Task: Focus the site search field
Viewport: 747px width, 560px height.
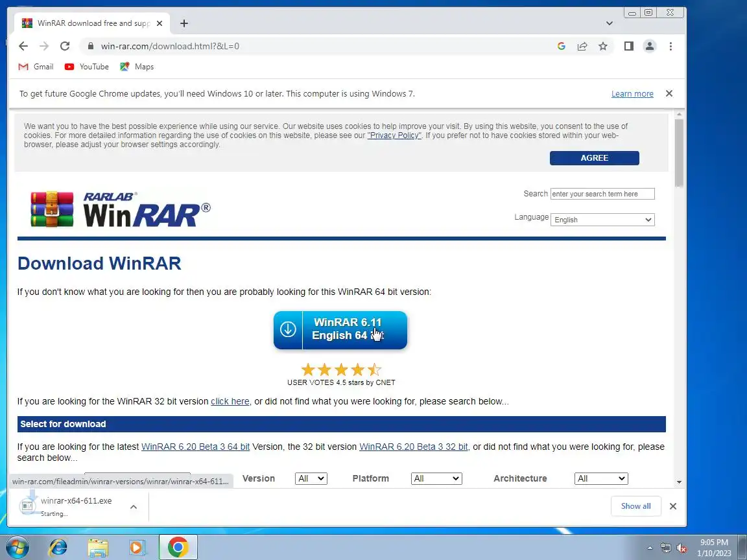Action: [x=602, y=194]
